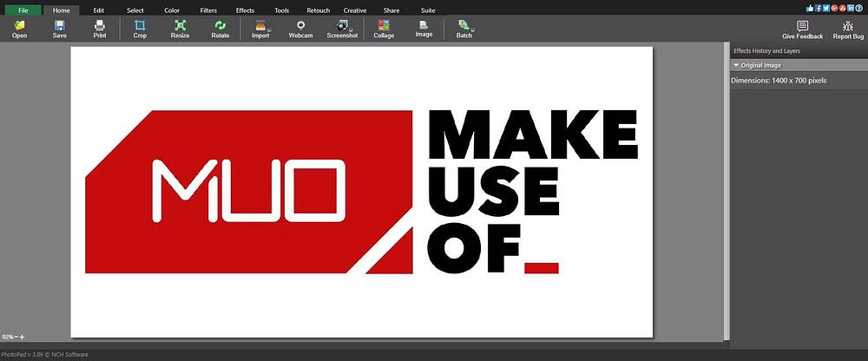Screen dimensions: 868x361
Task: Open an image with the Open tool
Action: 19,29
